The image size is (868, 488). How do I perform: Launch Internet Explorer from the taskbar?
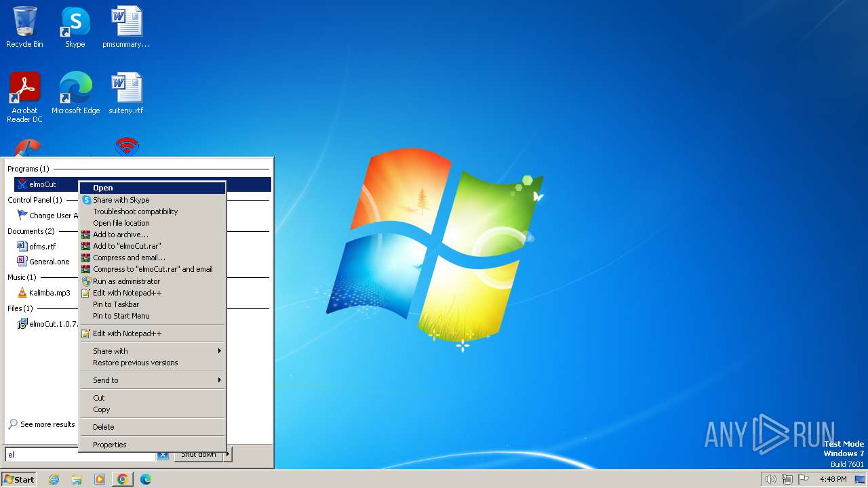pos(54,479)
